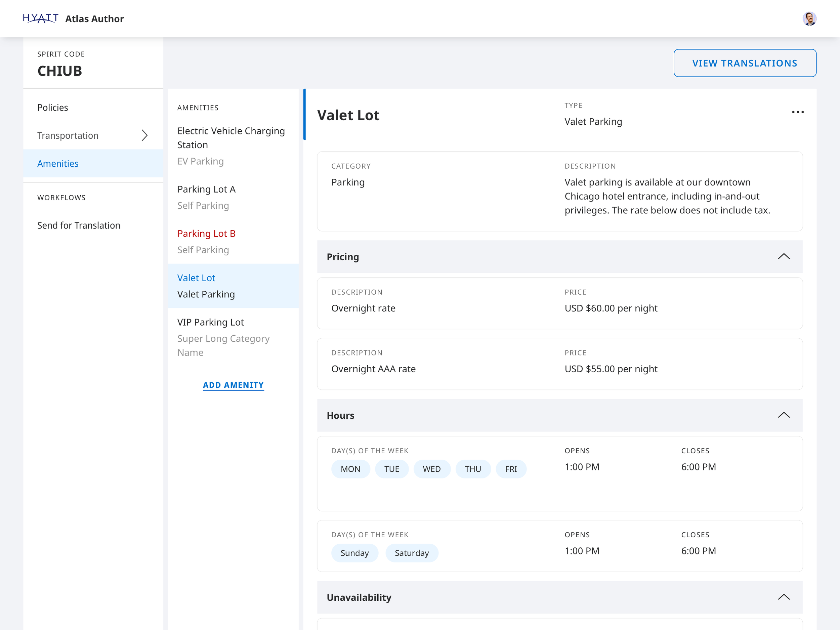The height and width of the screenshot is (630, 840).
Task: Collapse the Unavailability section
Action: click(x=784, y=597)
